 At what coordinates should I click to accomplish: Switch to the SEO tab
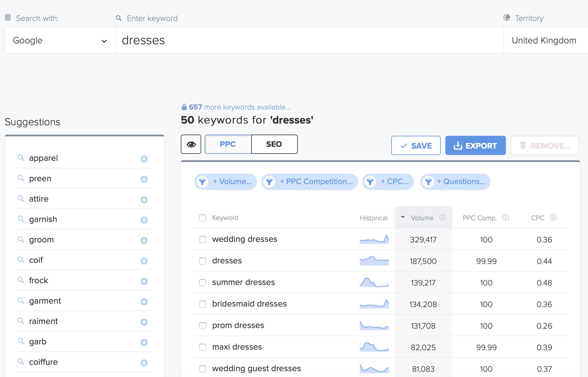pyautogui.click(x=274, y=144)
